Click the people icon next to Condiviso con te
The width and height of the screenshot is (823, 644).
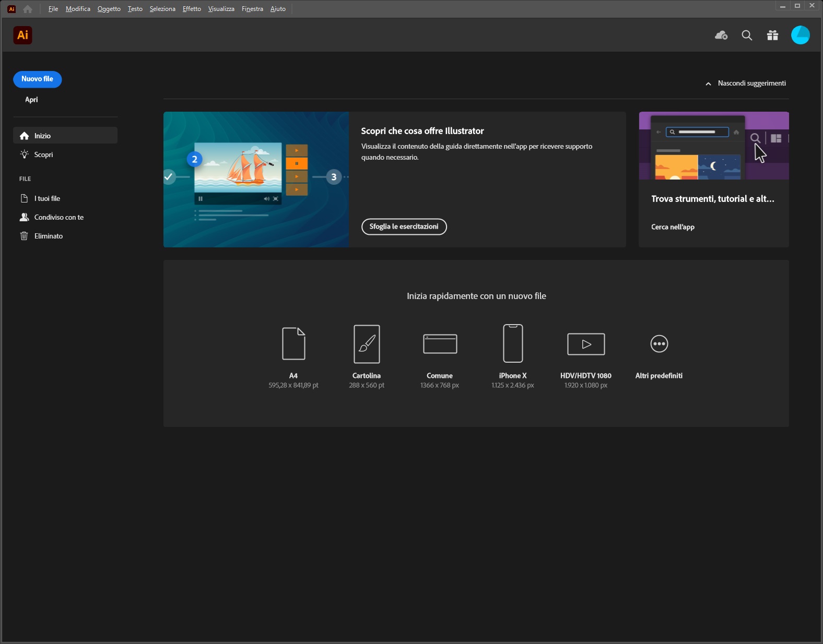pyautogui.click(x=24, y=217)
